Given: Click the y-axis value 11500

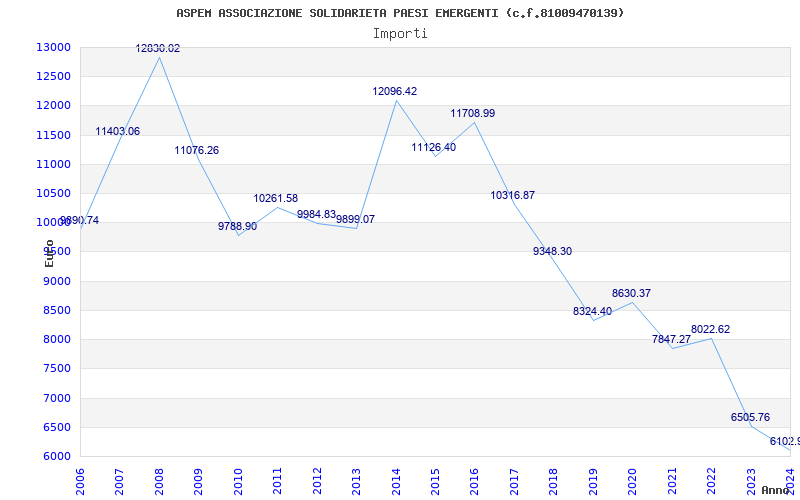Looking at the screenshot, I should (x=53, y=135).
